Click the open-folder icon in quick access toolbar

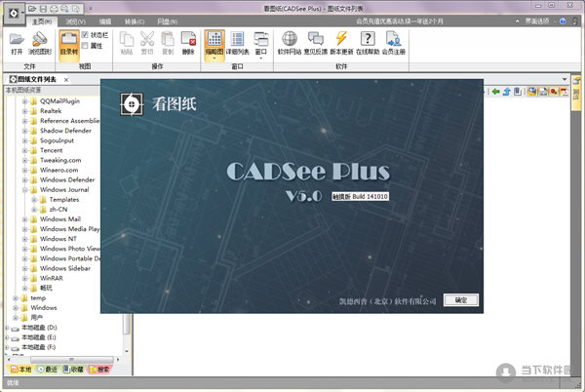tap(32, 8)
